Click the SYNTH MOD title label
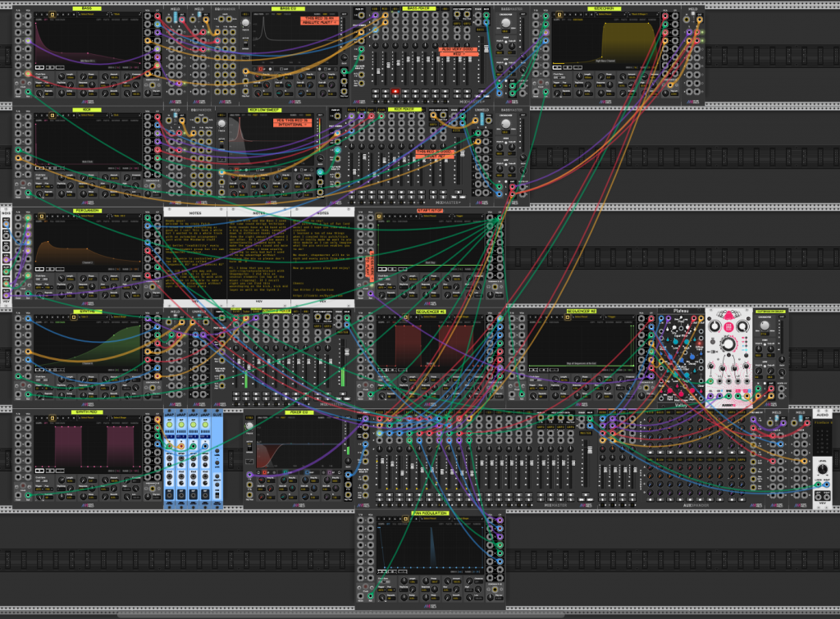 tap(87, 412)
